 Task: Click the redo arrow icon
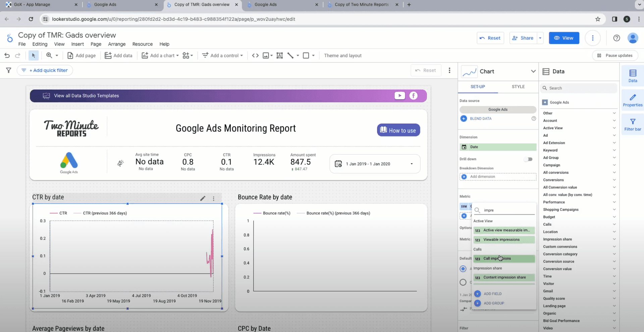coord(18,55)
